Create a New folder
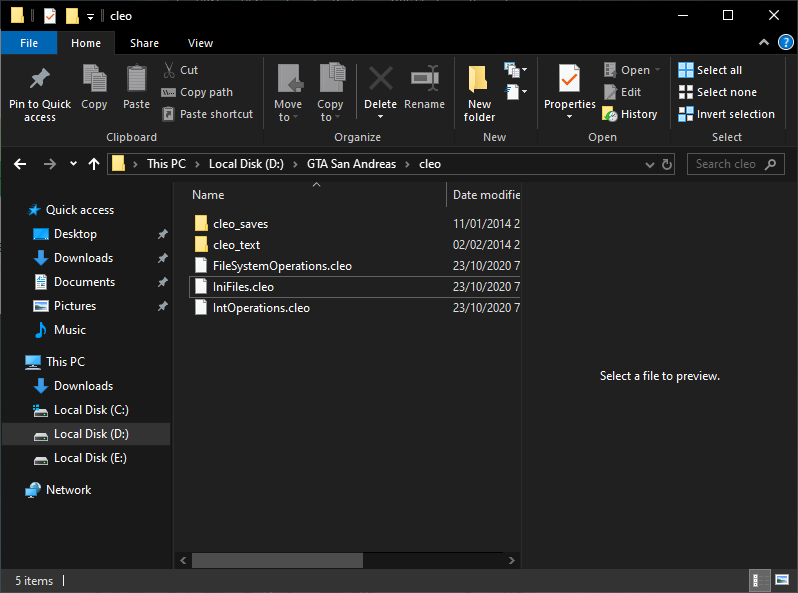The height and width of the screenshot is (593, 798). [x=479, y=93]
